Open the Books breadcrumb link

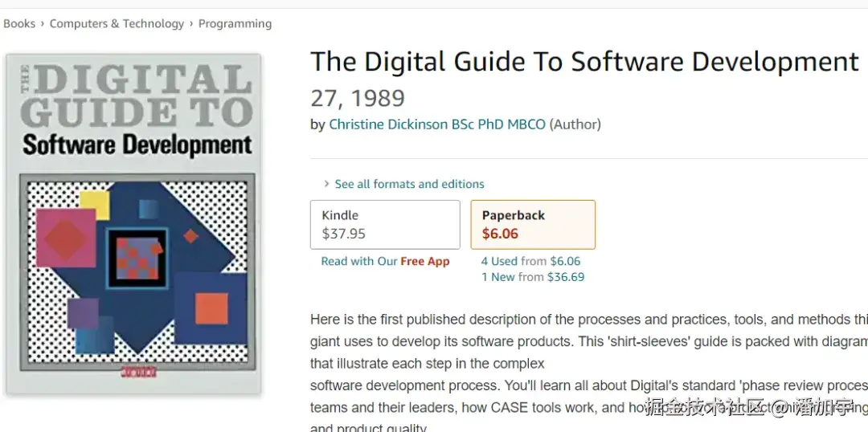(19, 24)
